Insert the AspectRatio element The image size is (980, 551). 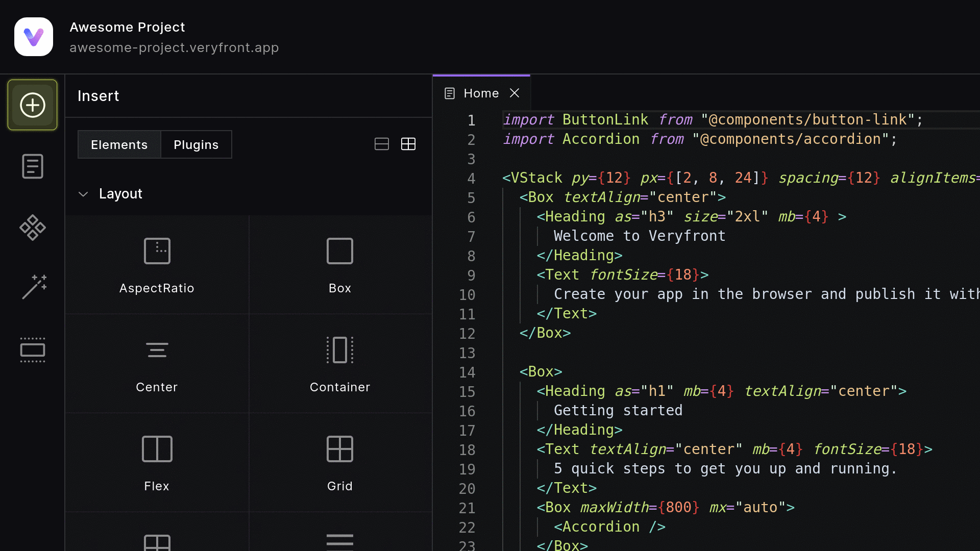click(x=157, y=265)
